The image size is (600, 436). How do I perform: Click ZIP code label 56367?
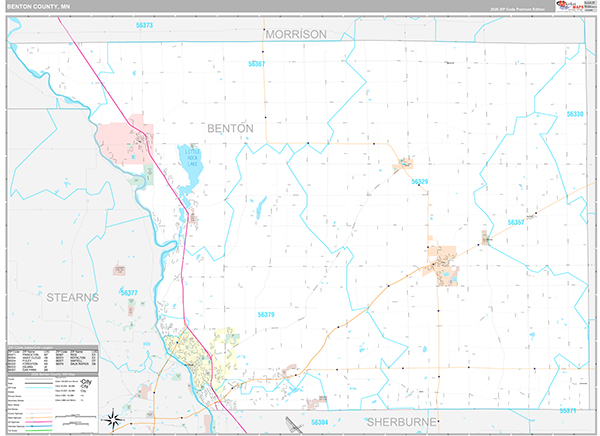pyautogui.click(x=256, y=64)
